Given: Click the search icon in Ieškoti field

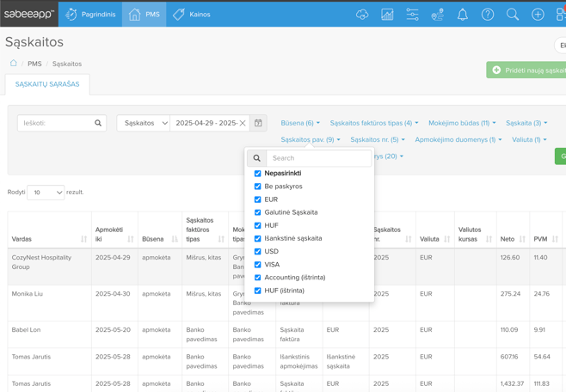Looking at the screenshot, I should 98,123.
